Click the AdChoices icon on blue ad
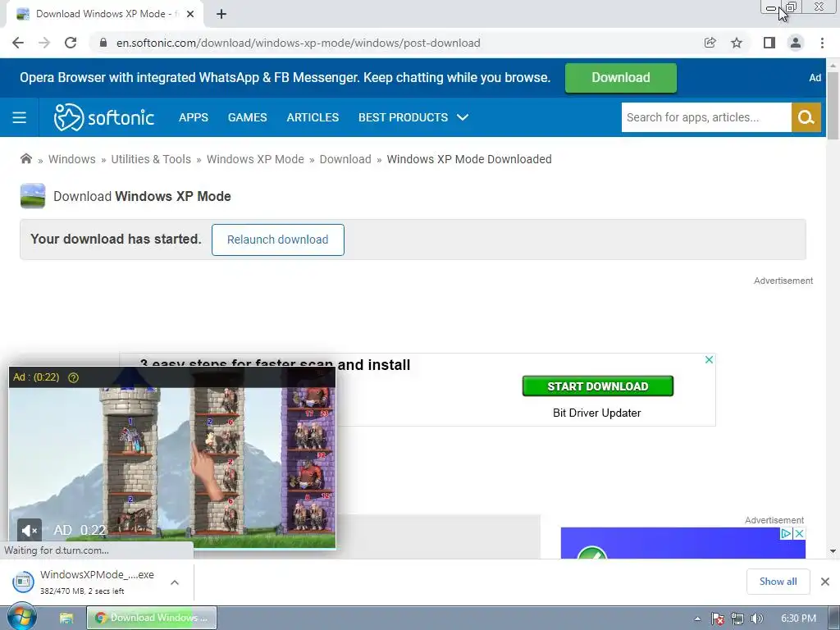The image size is (840, 630). (786, 533)
